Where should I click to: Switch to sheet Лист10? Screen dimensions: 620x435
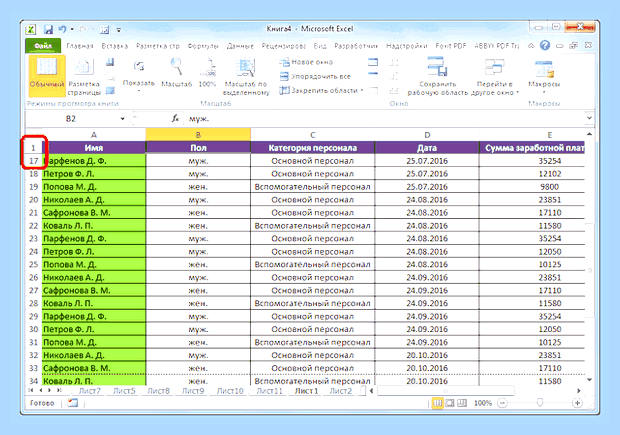pyautogui.click(x=230, y=391)
